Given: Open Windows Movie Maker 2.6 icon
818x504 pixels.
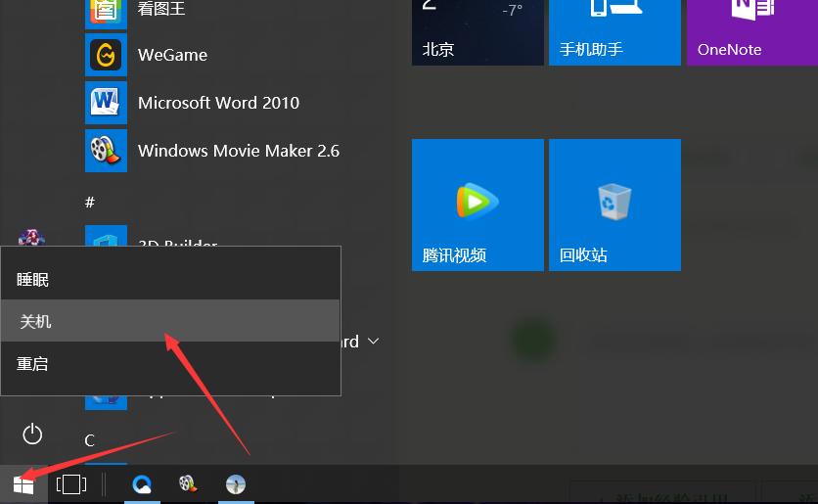Looking at the screenshot, I should [106, 151].
